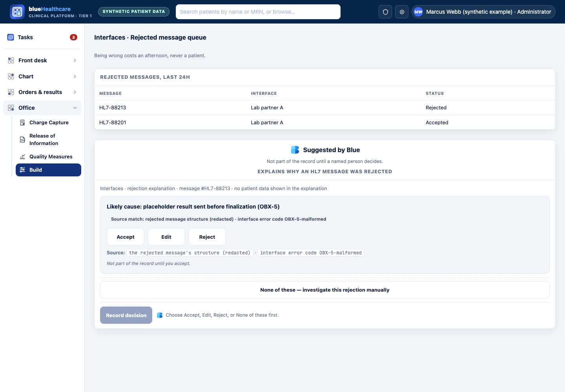The image size is (565, 392).
Task: Click the Quality Measures chart icon
Action: point(22,157)
